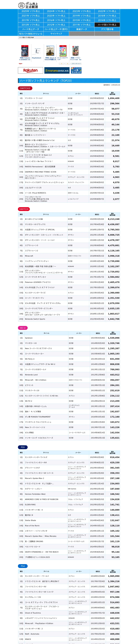This screenshot has height=644, width=138.
Task: Open the Ghost of Yotei product thumbnail
Action: click(x=50, y=51)
